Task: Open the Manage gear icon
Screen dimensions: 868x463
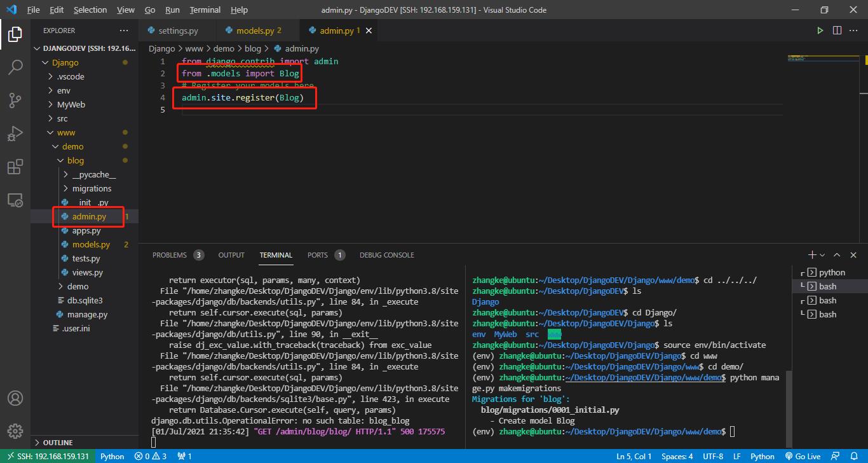Action: 15,431
